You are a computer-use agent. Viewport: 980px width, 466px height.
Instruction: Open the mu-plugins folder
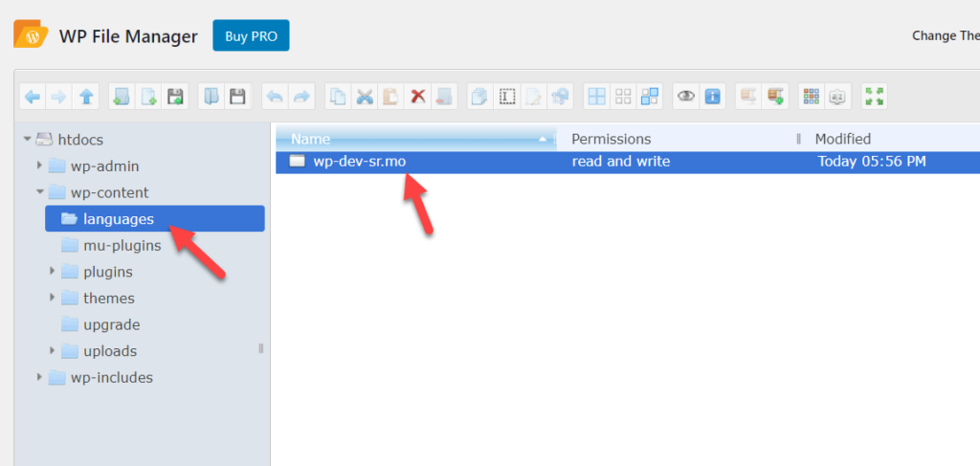coord(122,246)
